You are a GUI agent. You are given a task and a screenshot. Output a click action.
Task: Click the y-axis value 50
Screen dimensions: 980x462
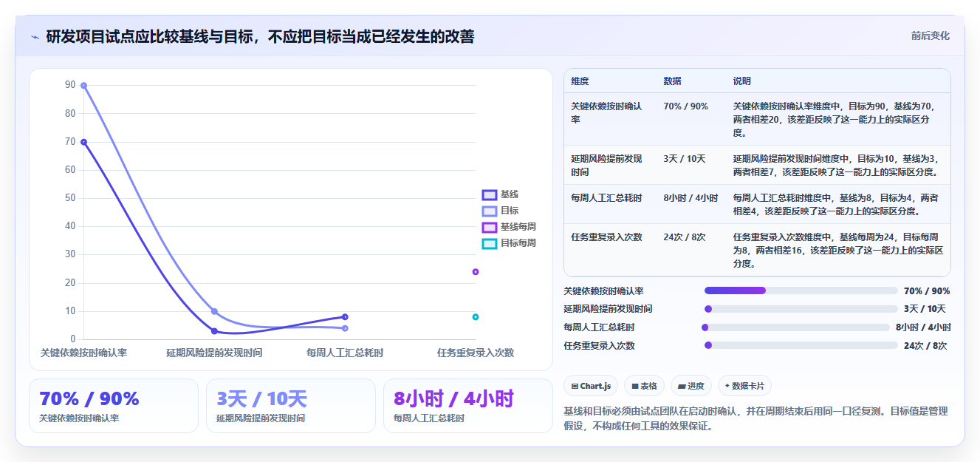[70, 198]
